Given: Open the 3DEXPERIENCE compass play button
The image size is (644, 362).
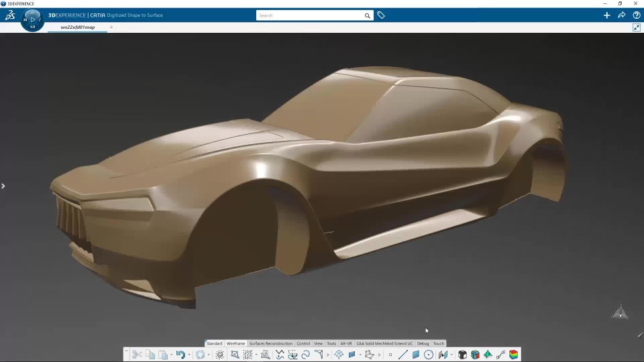Looking at the screenshot, I should (32, 19).
